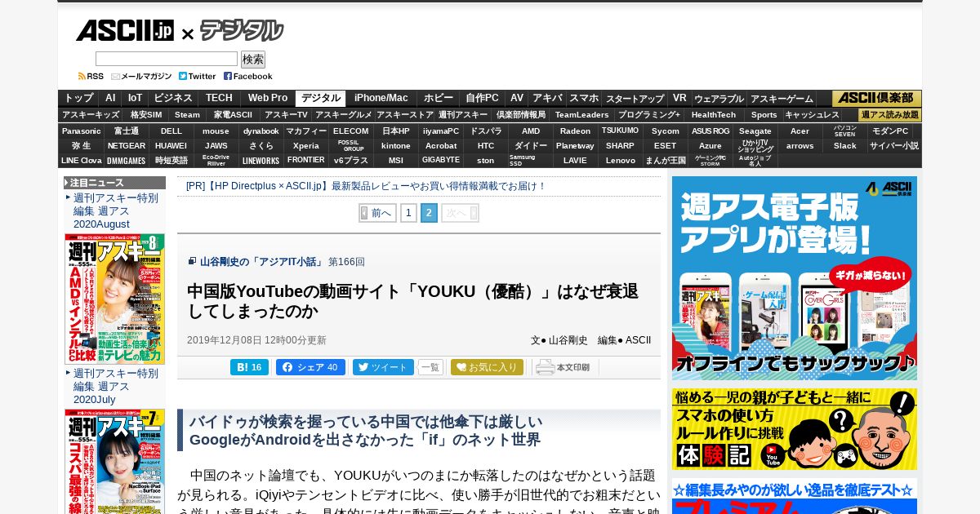The image size is (980, 514).
Task: Open the ASCII倶楽部 banner button
Action: click(877, 98)
